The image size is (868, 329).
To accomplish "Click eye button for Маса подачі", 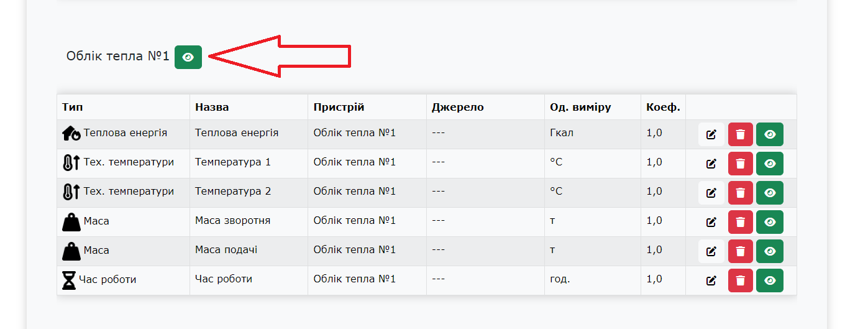I will pyautogui.click(x=770, y=251).
